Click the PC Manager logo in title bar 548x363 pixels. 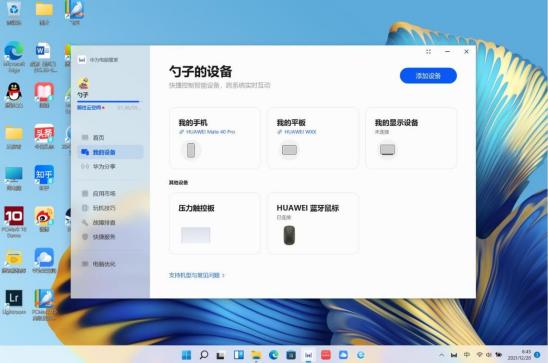pos(82,60)
